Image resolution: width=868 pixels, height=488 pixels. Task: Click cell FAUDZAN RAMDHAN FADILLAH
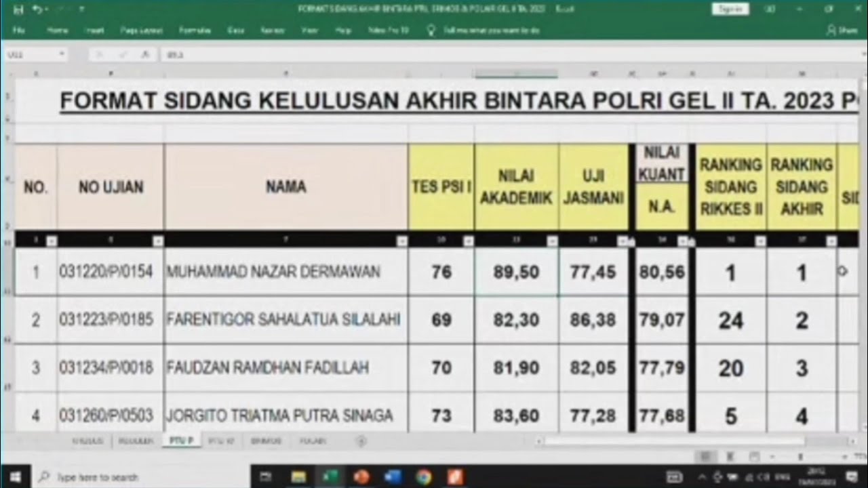pyautogui.click(x=286, y=368)
